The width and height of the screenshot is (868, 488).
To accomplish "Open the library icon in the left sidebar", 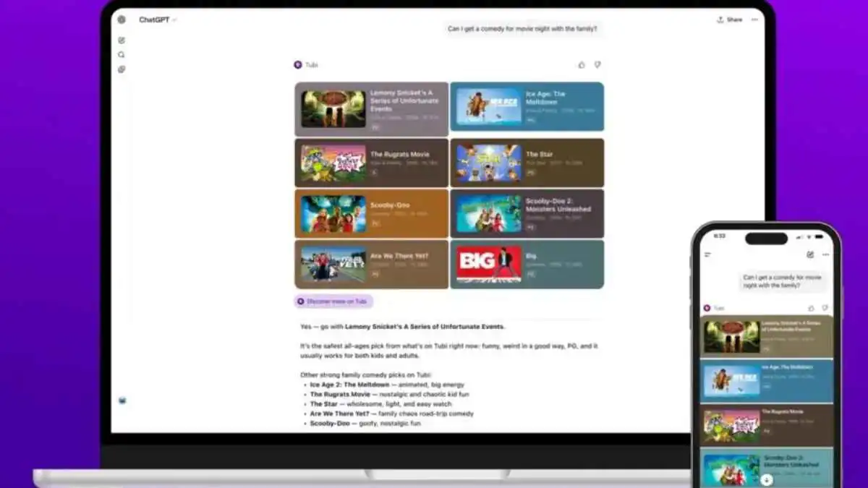I will point(122,69).
